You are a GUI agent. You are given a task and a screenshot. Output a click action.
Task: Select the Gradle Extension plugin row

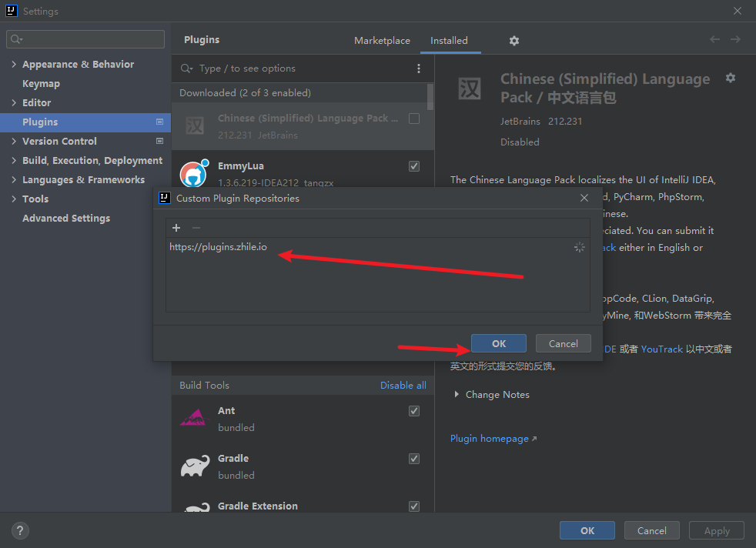[x=303, y=505]
